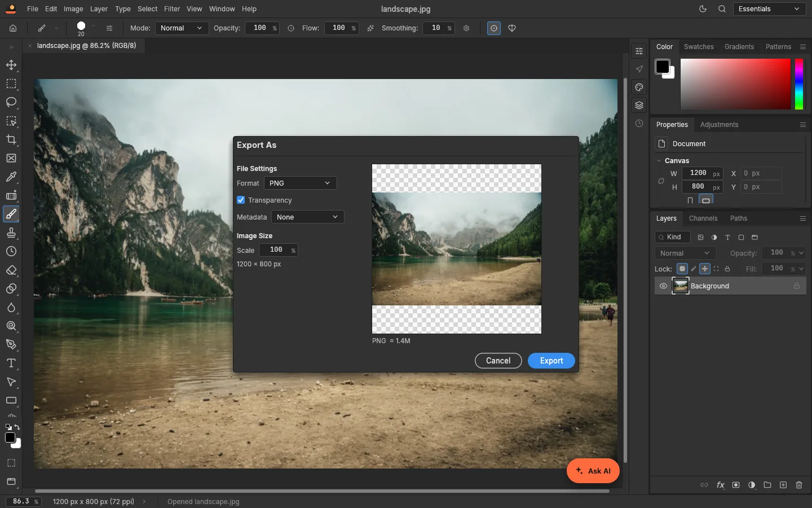Switch to the Adjustments tab
The height and width of the screenshot is (508, 812).
(x=719, y=125)
